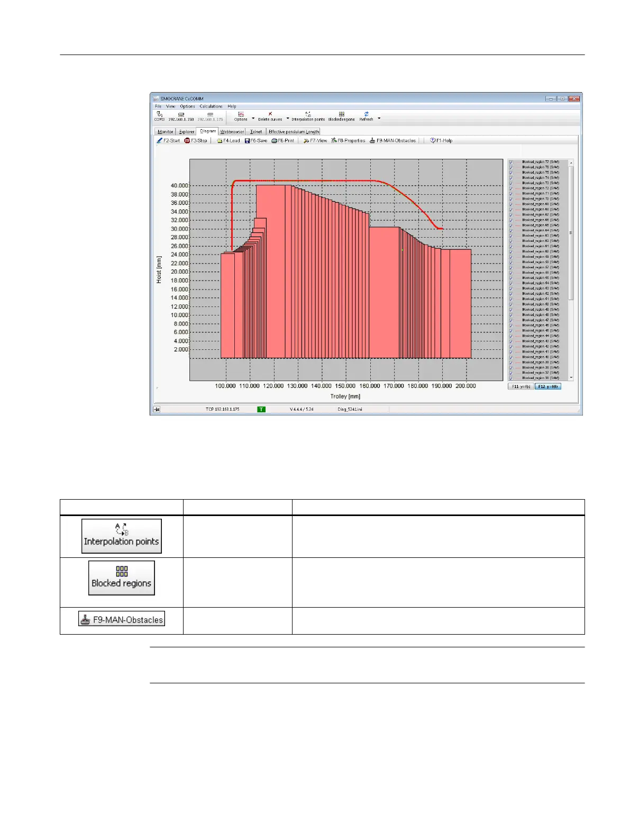
Task: Click the Diag_524.ini file name in the status bar
Action: [x=350, y=409]
